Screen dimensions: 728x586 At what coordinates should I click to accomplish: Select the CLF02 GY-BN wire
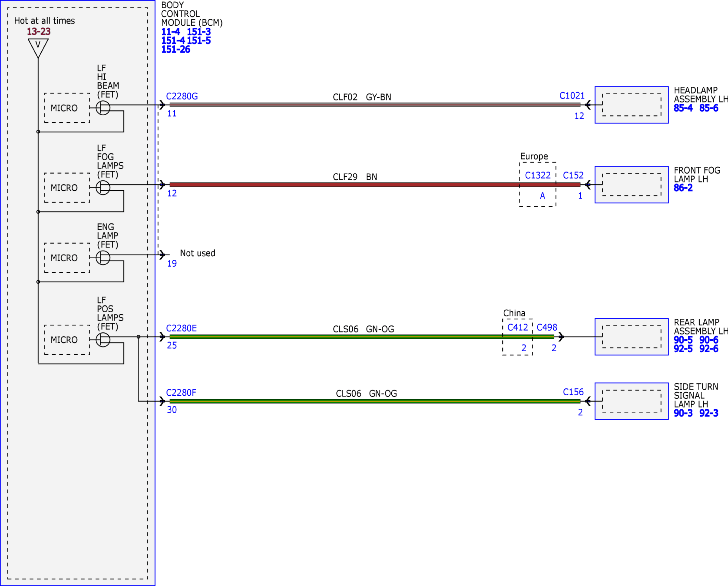(x=375, y=105)
